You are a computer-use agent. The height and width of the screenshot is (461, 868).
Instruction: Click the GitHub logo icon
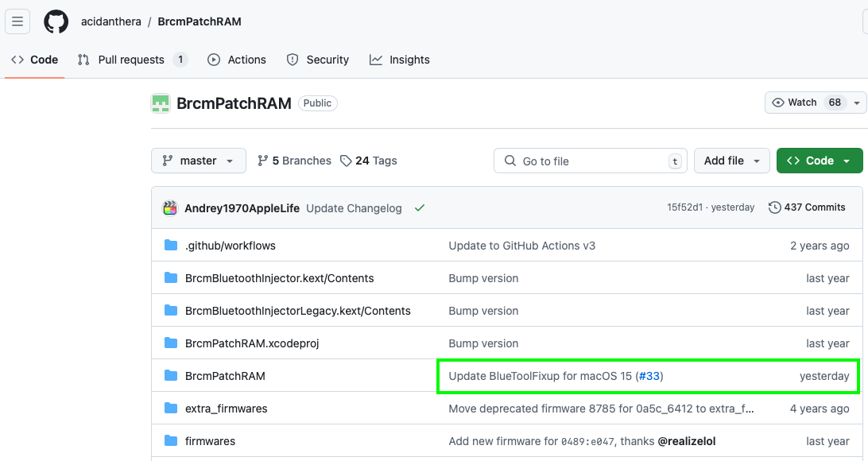pyautogui.click(x=56, y=21)
